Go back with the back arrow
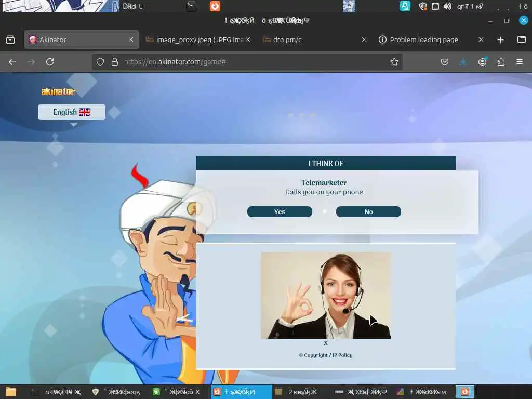This screenshot has width=532, height=399. (x=12, y=62)
